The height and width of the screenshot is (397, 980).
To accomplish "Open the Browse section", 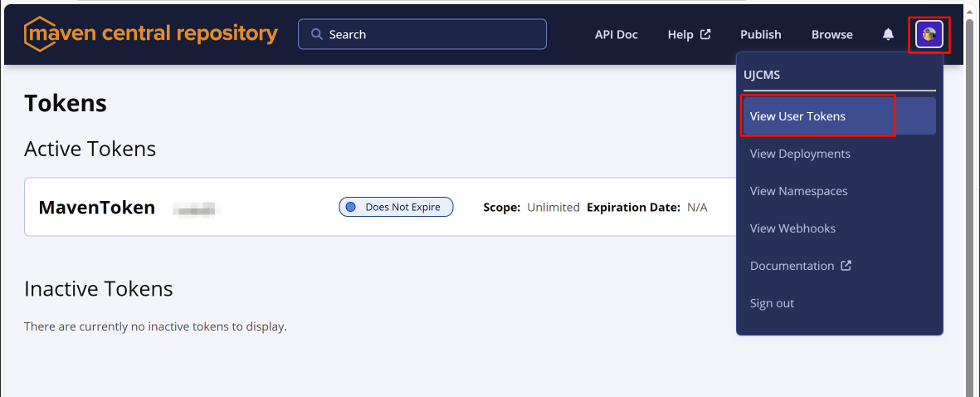I will 831,34.
